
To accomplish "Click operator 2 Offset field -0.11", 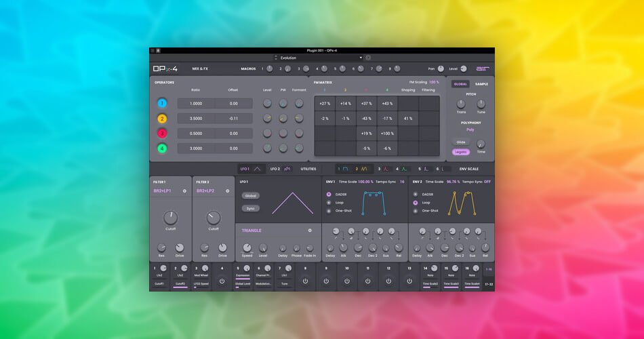I will 234,119.
